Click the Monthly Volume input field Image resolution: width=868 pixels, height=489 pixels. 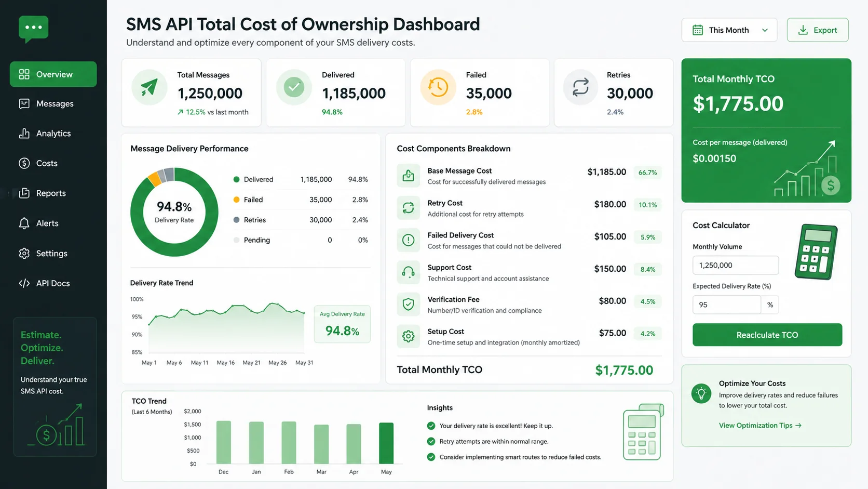pyautogui.click(x=736, y=265)
